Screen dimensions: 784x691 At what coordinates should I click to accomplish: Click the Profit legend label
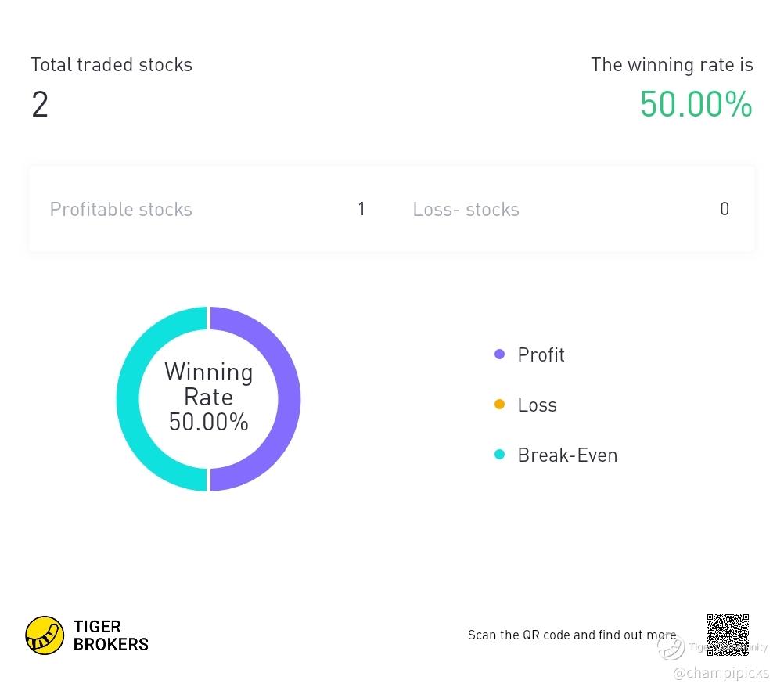click(541, 354)
